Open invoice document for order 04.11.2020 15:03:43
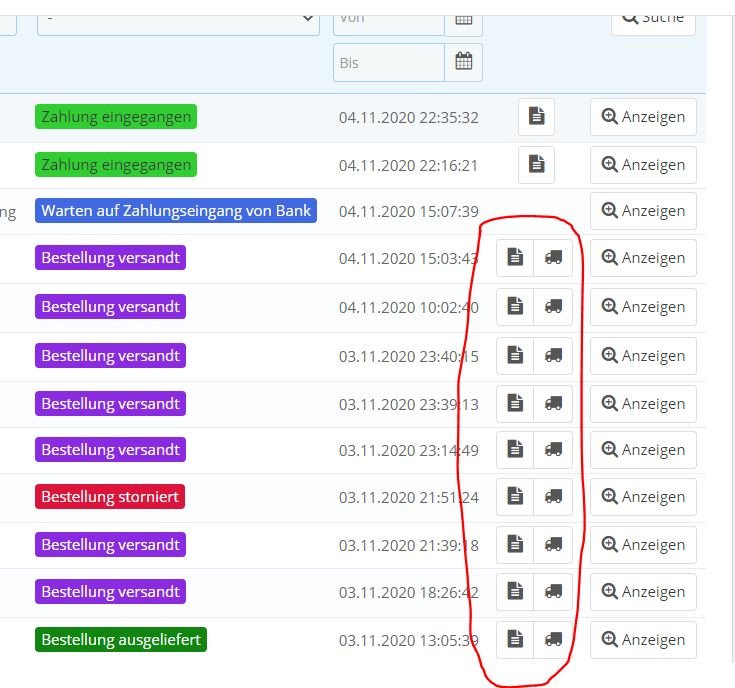 click(515, 258)
